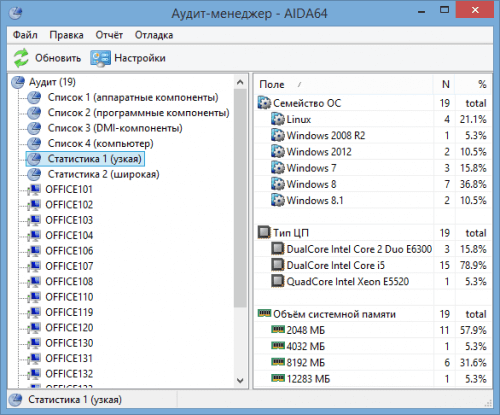Select the OFFICE120 computer
500x415 pixels.
tap(69, 328)
